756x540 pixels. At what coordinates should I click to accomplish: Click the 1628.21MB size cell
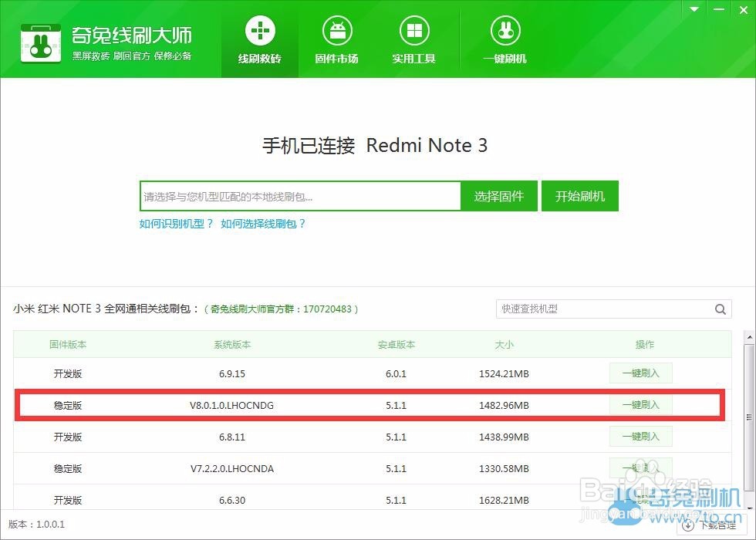[504, 501]
